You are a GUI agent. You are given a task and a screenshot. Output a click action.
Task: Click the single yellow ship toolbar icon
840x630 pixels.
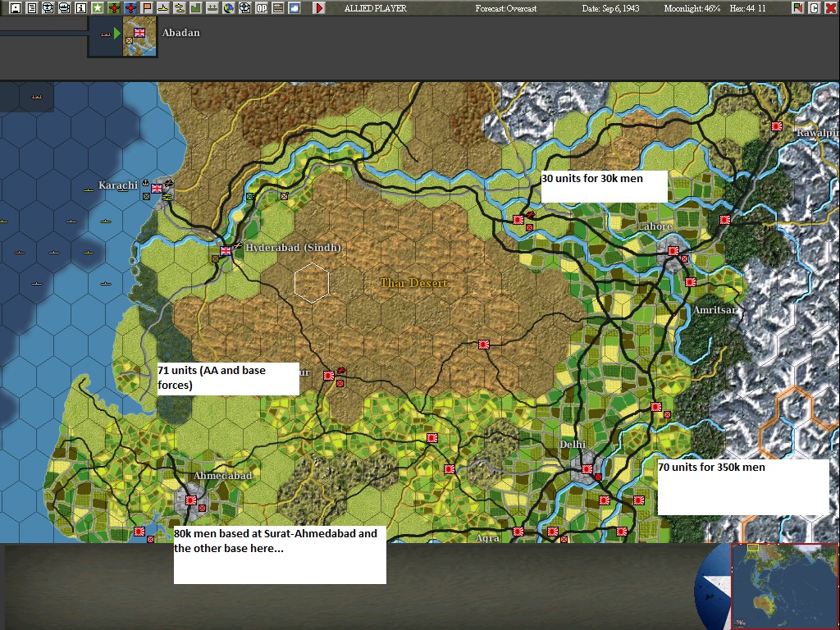163,8
